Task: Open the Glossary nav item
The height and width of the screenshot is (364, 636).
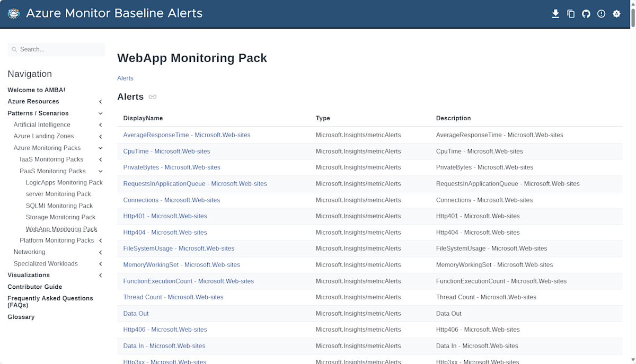Action: 21,317
